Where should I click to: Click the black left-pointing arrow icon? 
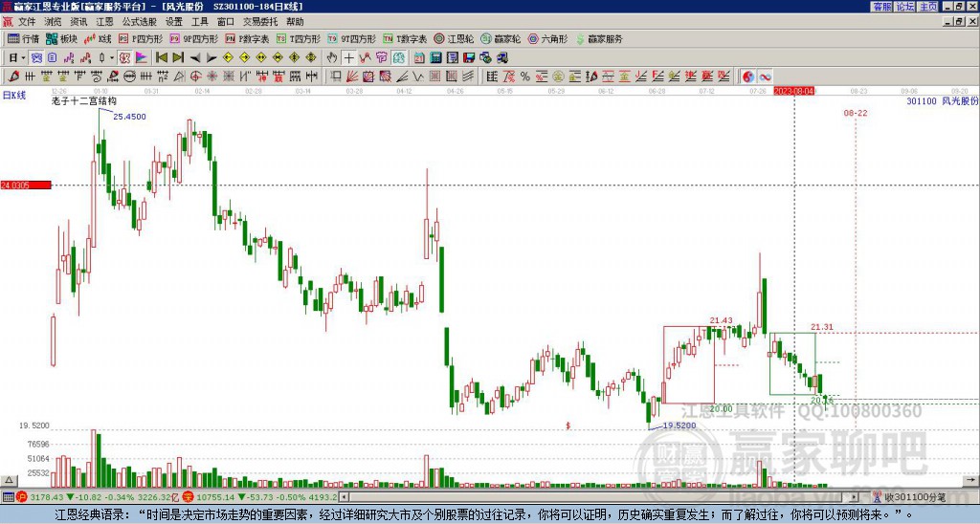pyautogui.click(x=195, y=58)
